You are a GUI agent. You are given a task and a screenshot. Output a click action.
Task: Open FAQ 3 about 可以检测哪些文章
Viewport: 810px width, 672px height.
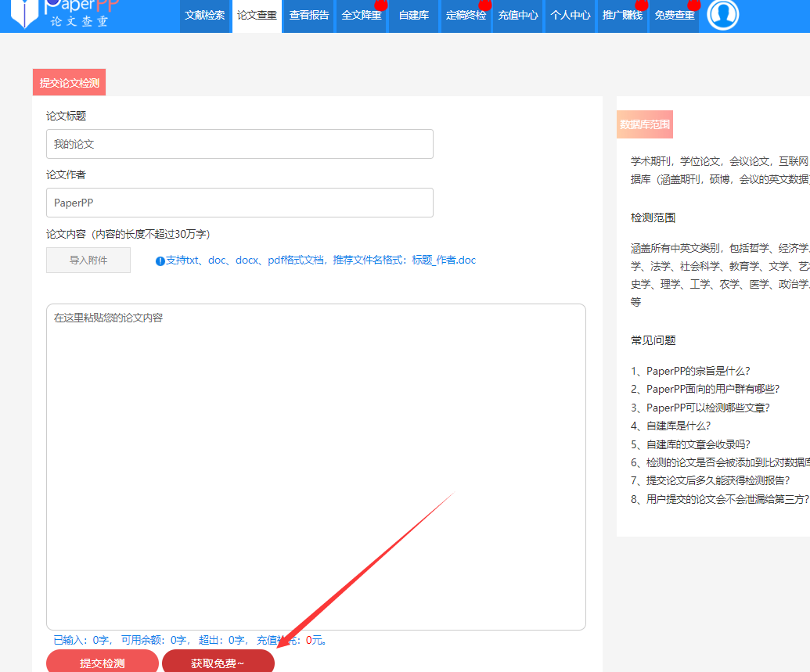pyautogui.click(x=700, y=408)
